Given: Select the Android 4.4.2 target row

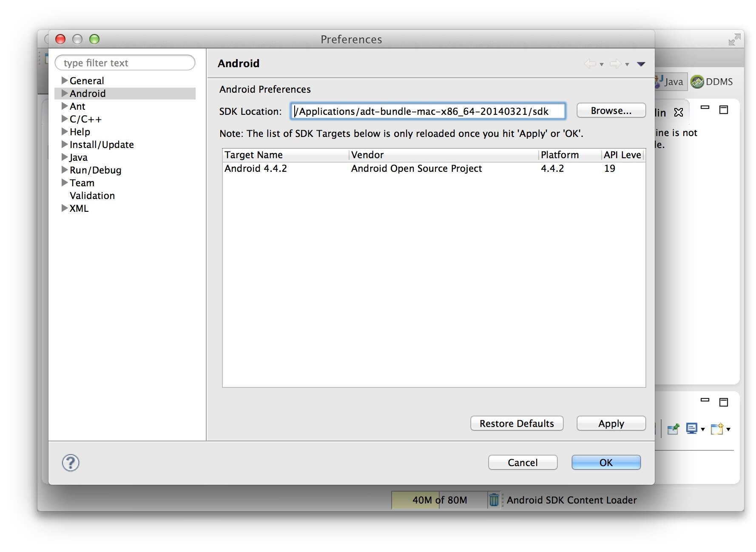Looking at the screenshot, I should [256, 168].
